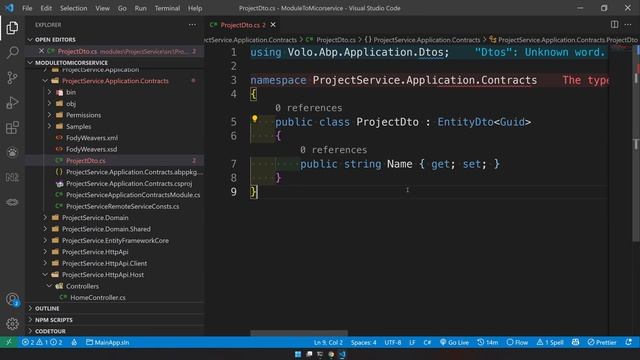Click the 14m timer status item
This screenshot has width=640, height=360.
(487, 342)
